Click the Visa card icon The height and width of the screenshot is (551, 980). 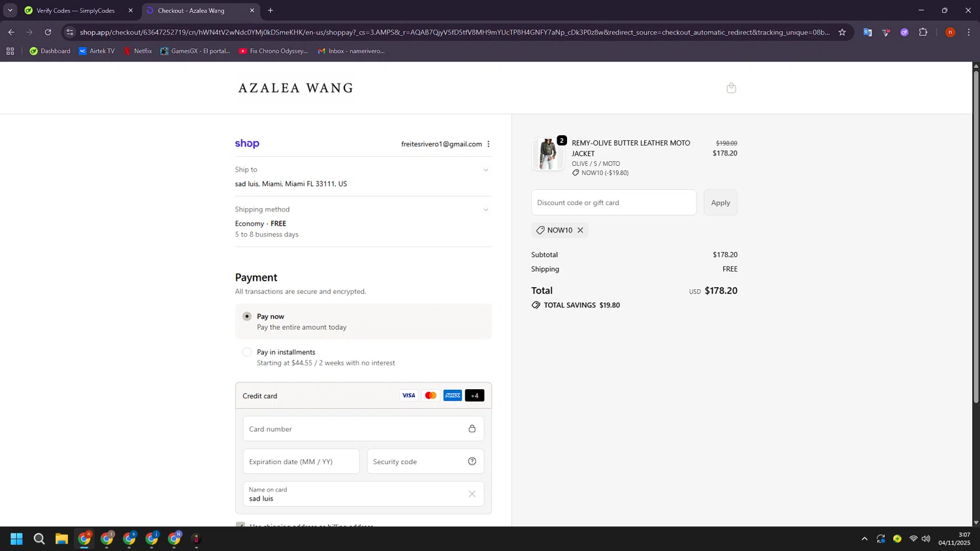408,396
